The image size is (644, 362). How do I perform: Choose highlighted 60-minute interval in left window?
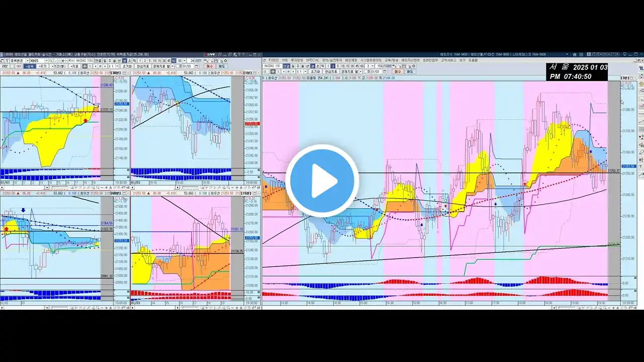(x=174, y=60)
